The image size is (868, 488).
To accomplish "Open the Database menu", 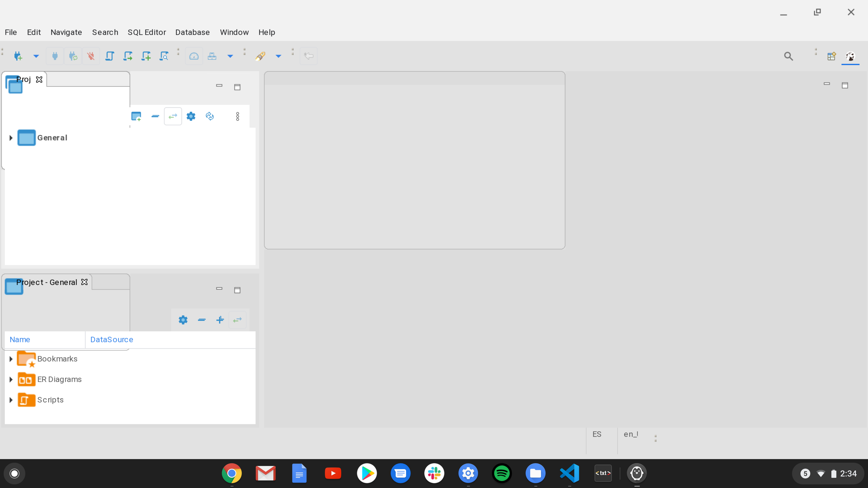I will click(192, 32).
